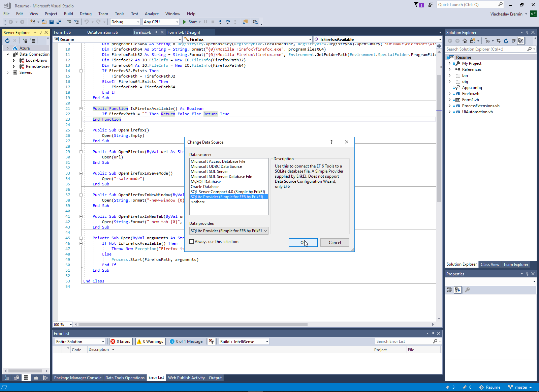539x392 pixels.
Task: Enable Always use this selection checkbox
Action: coord(192,242)
